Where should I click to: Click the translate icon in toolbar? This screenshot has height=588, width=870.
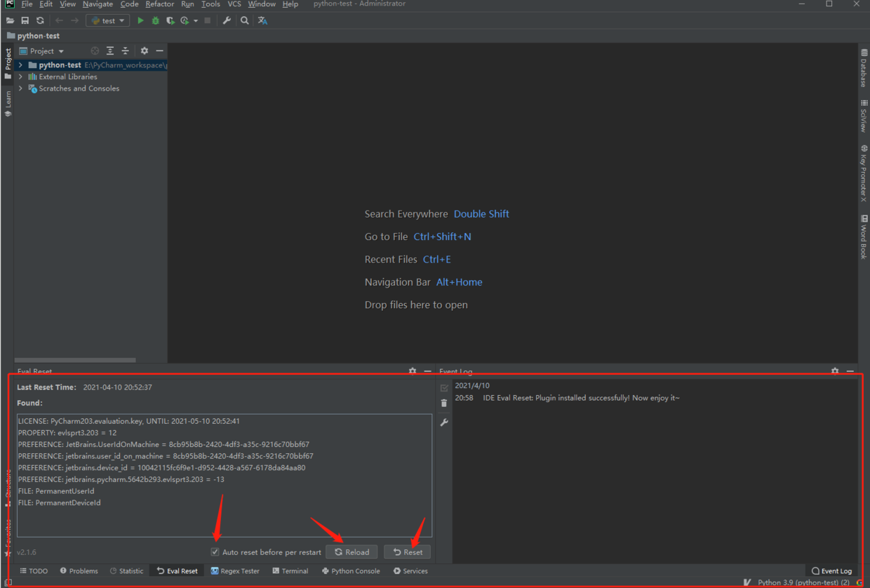coord(262,21)
